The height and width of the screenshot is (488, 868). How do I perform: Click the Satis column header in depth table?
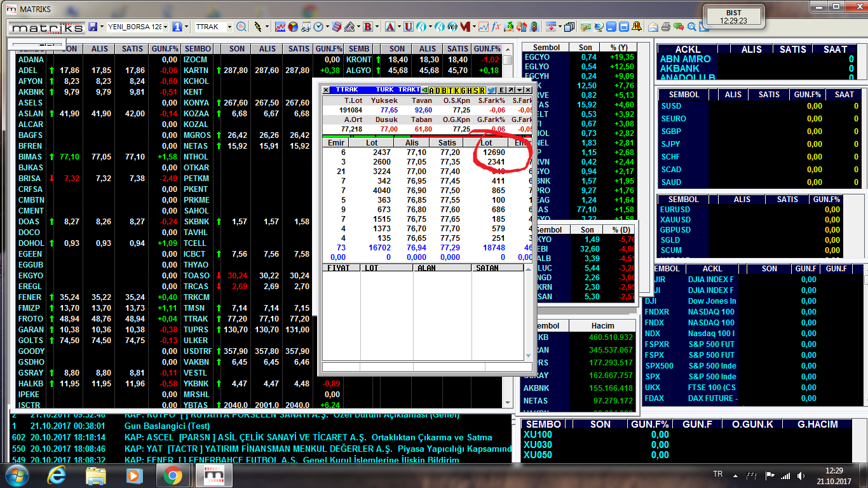click(447, 143)
